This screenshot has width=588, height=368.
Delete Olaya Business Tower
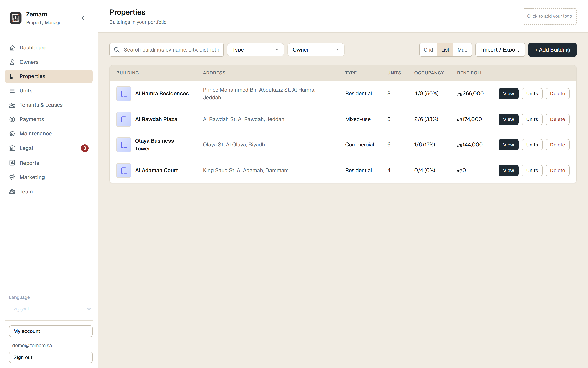pyautogui.click(x=557, y=145)
